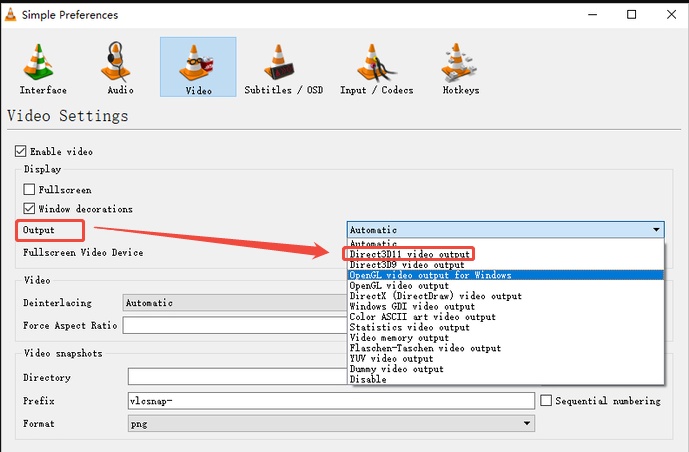The width and height of the screenshot is (689, 452).
Task: Choose Video memory output
Action: pos(505,338)
